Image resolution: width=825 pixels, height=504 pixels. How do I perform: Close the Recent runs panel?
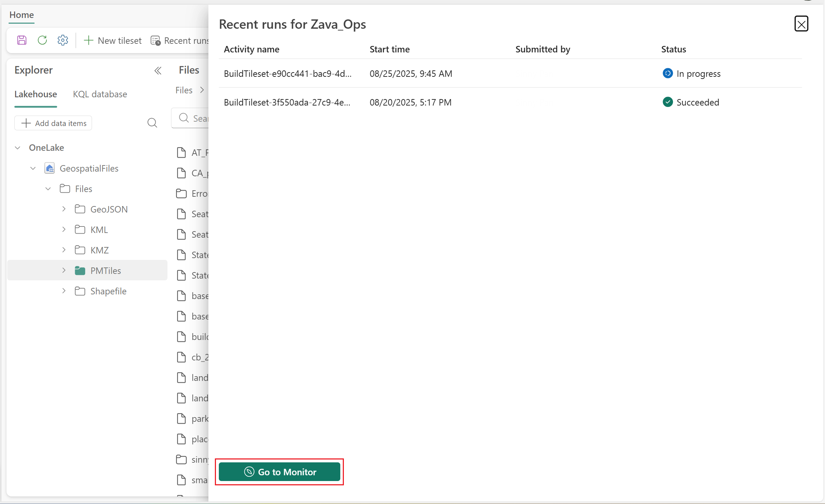tap(801, 24)
